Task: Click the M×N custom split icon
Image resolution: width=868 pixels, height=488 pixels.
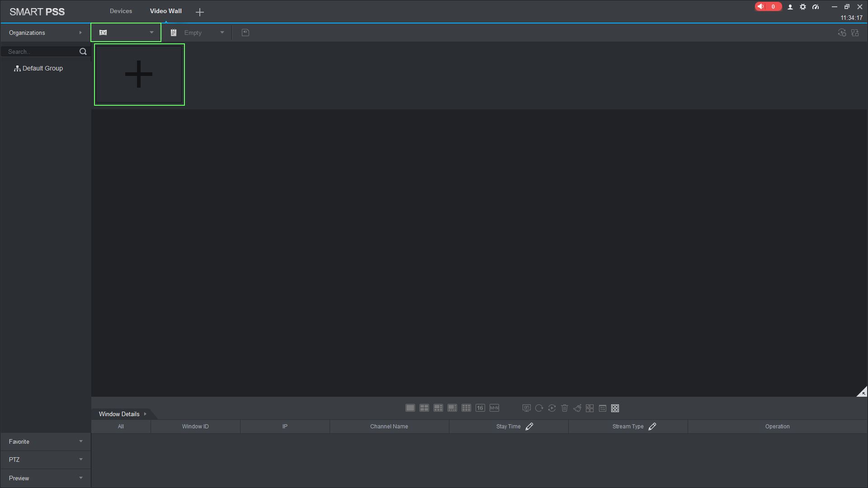Action: (x=494, y=408)
